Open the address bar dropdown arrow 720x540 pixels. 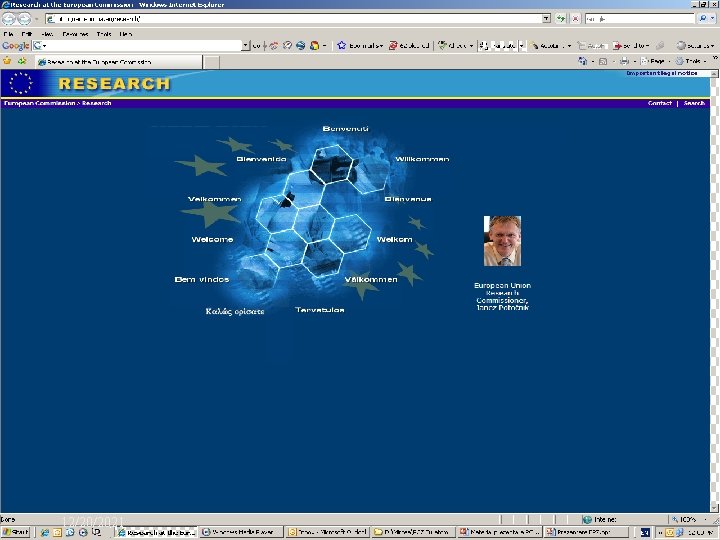click(546, 19)
